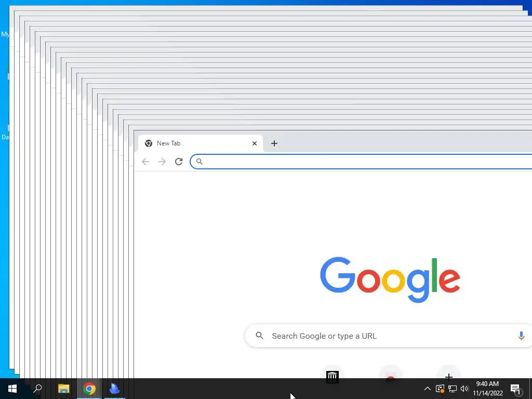Open the volume control in the tray
532x399 pixels.
(464, 389)
